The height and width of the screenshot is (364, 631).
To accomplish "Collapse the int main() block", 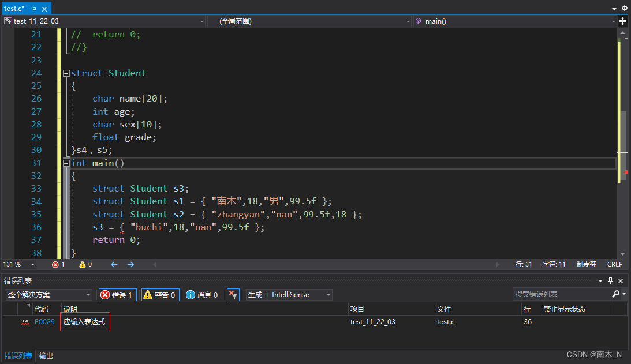I will point(66,163).
